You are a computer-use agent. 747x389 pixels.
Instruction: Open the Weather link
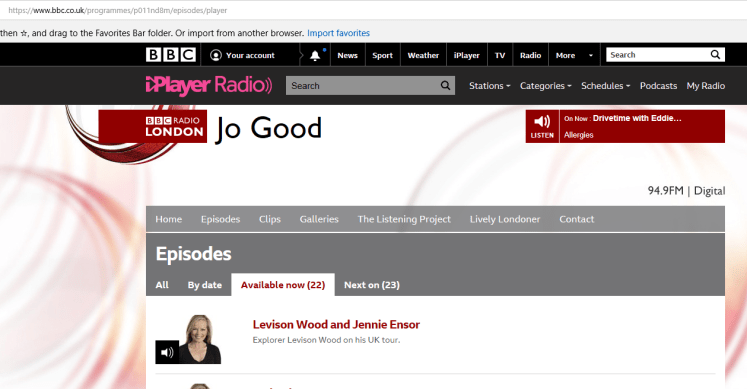[423, 55]
